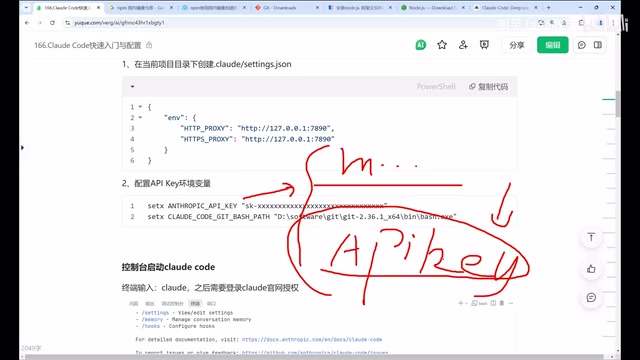Click the green 编辑 edit button
This screenshot has height=360, width=640.
(553, 45)
